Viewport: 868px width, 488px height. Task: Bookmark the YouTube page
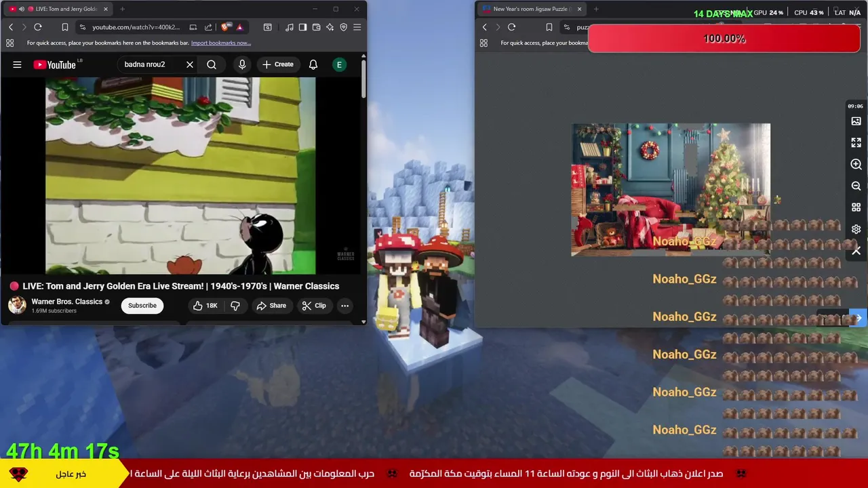[x=64, y=27]
